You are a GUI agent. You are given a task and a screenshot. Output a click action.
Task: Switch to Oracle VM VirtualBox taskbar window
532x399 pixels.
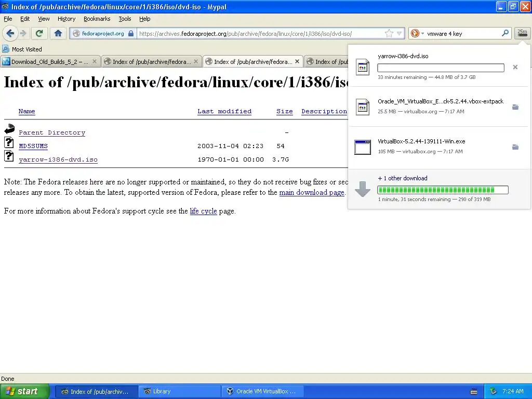tap(262, 391)
